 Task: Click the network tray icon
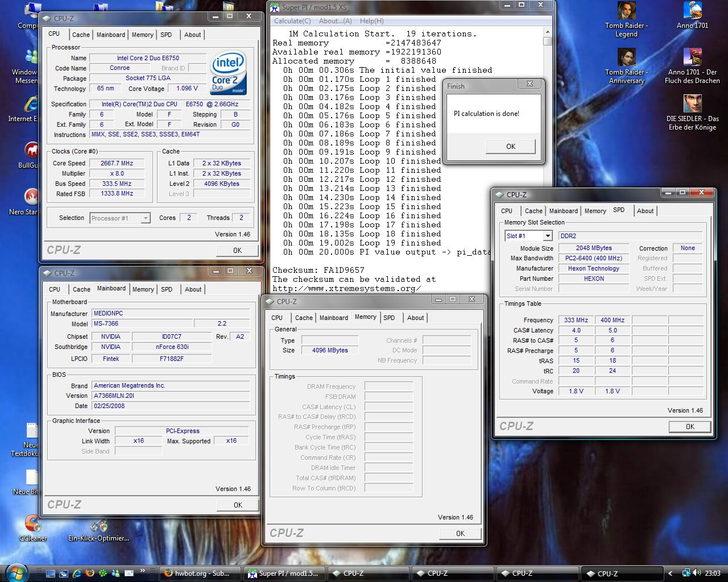click(x=686, y=573)
